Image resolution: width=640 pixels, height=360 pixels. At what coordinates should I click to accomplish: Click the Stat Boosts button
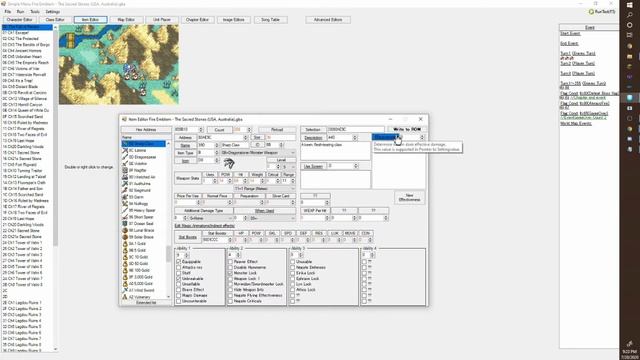pyautogui.click(x=187, y=237)
